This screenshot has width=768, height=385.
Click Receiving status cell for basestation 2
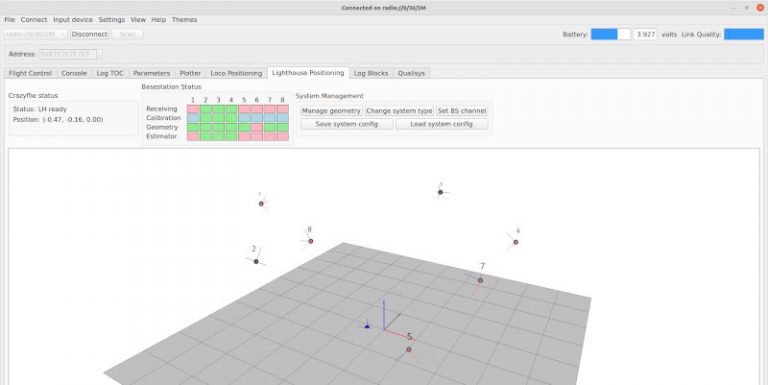tap(206, 109)
